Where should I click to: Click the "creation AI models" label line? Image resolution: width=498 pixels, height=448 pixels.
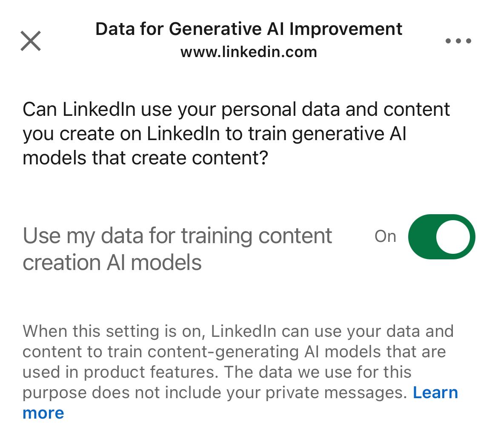[112, 263]
